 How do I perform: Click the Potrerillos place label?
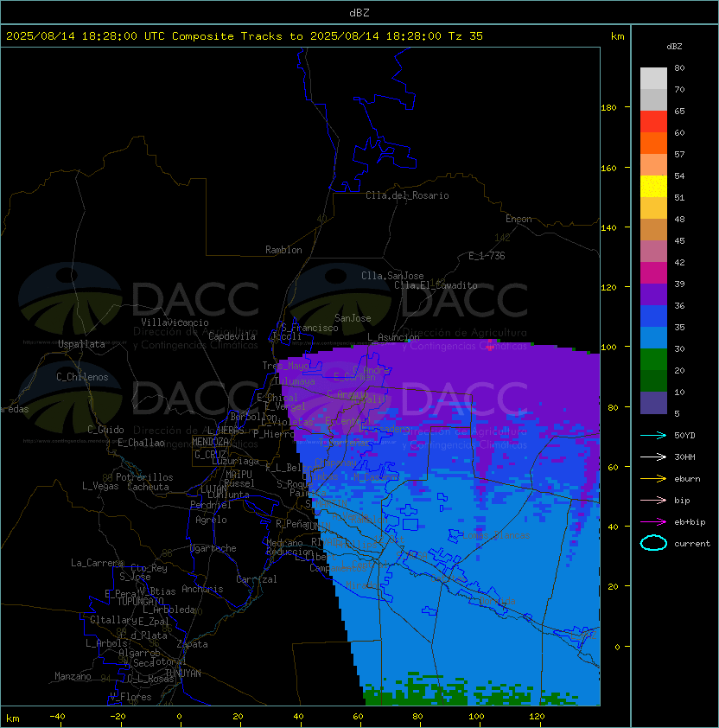(144, 477)
